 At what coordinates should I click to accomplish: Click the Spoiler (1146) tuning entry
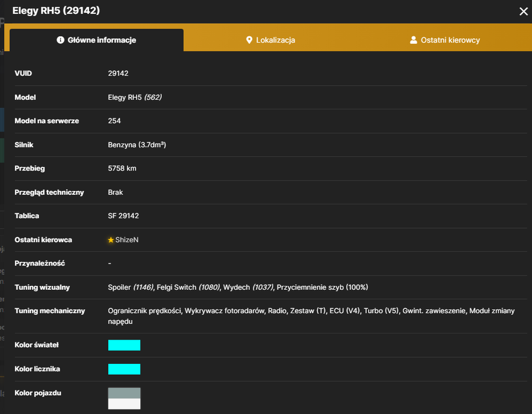[x=130, y=288]
